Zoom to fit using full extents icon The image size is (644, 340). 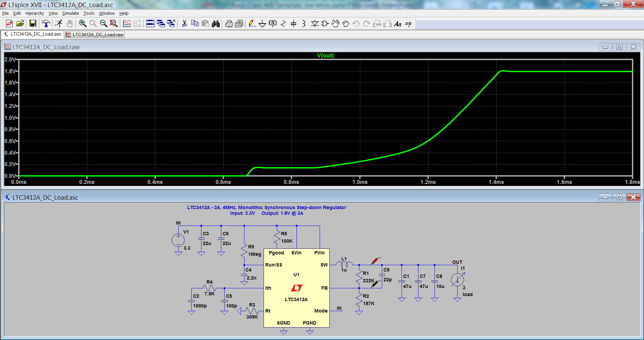click(113, 23)
